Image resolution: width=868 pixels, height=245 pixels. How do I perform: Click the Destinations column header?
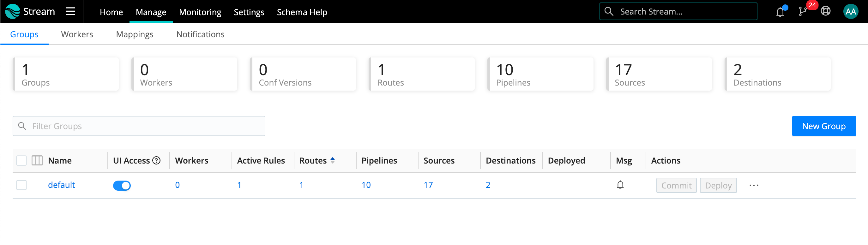point(511,160)
